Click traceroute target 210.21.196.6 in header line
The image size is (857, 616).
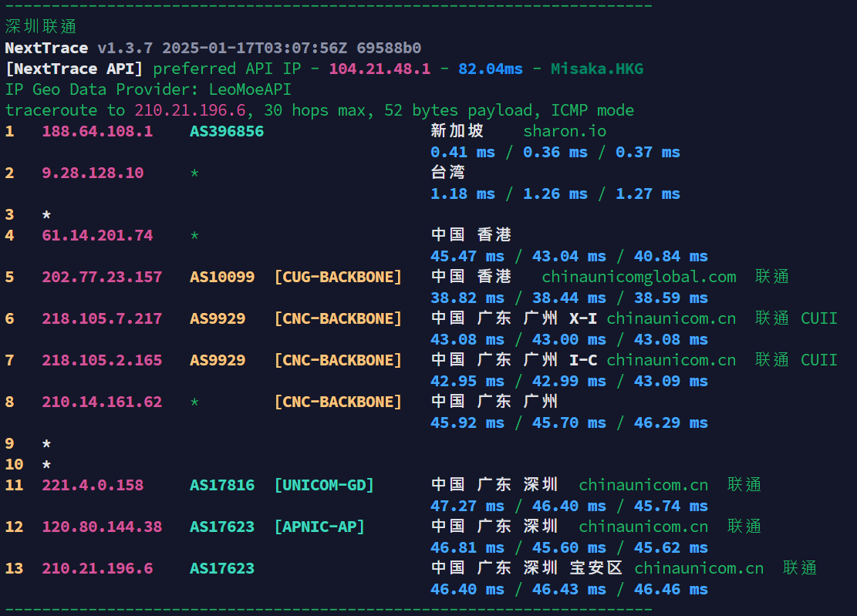click(191, 110)
